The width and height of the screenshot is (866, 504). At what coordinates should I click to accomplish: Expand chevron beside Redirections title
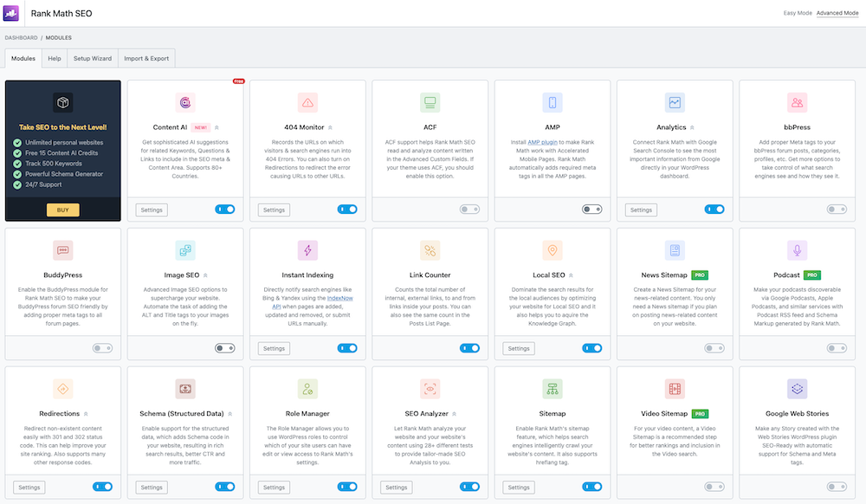click(86, 414)
